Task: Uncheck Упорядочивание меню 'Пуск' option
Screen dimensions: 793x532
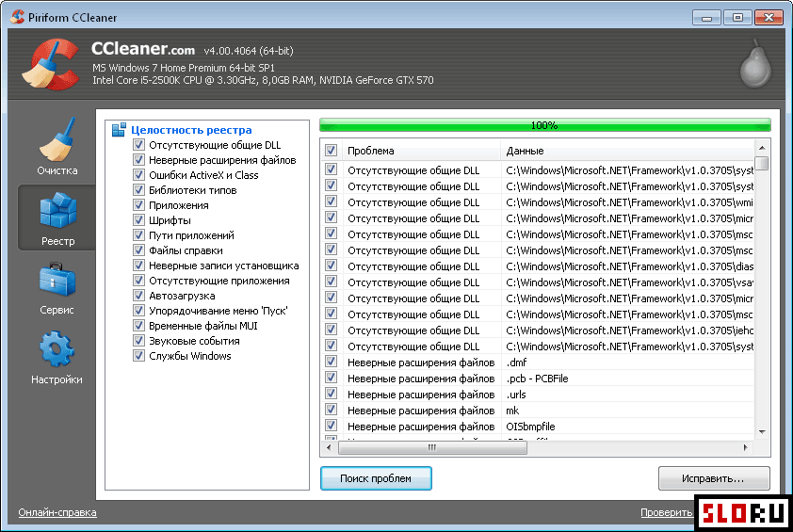Action: [x=138, y=311]
